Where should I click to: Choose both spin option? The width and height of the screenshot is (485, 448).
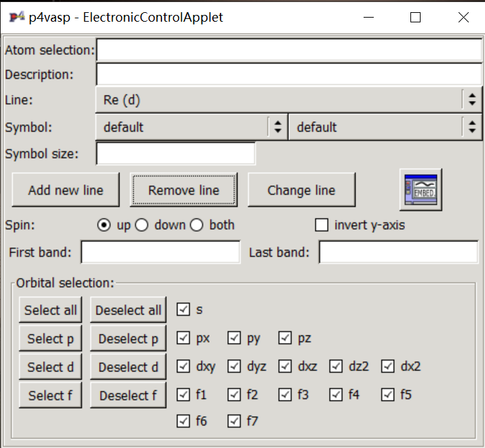coord(197,225)
